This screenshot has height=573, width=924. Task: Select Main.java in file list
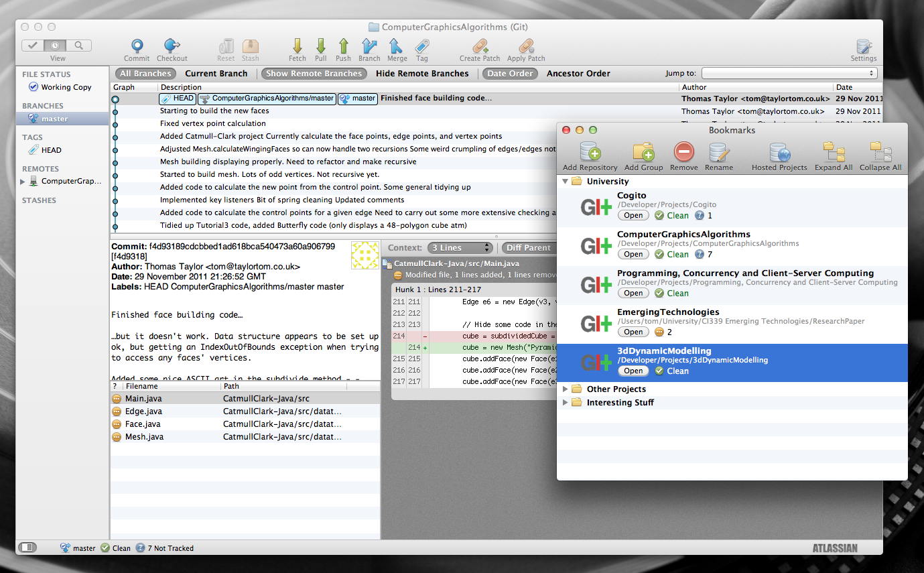[245, 398]
